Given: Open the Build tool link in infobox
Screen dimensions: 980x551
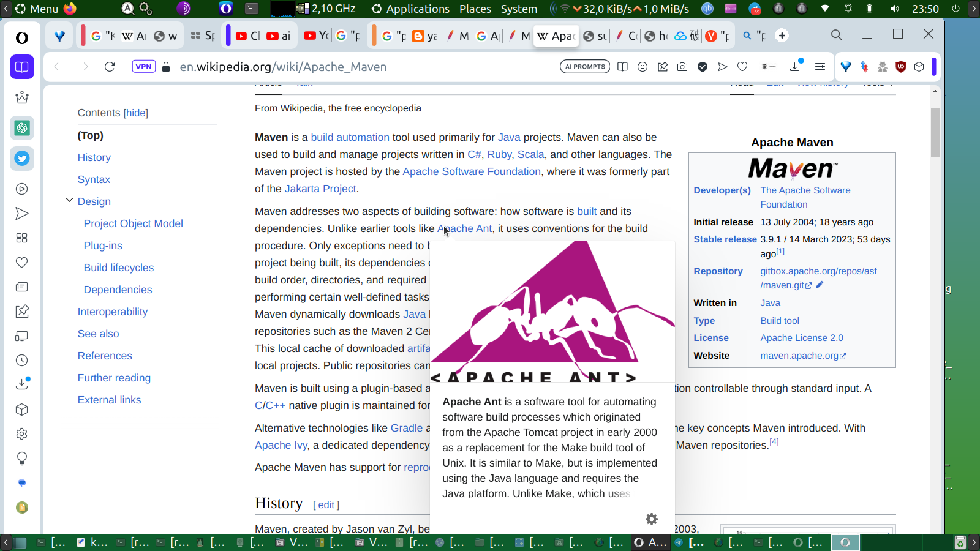Looking at the screenshot, I should point(780,321).
